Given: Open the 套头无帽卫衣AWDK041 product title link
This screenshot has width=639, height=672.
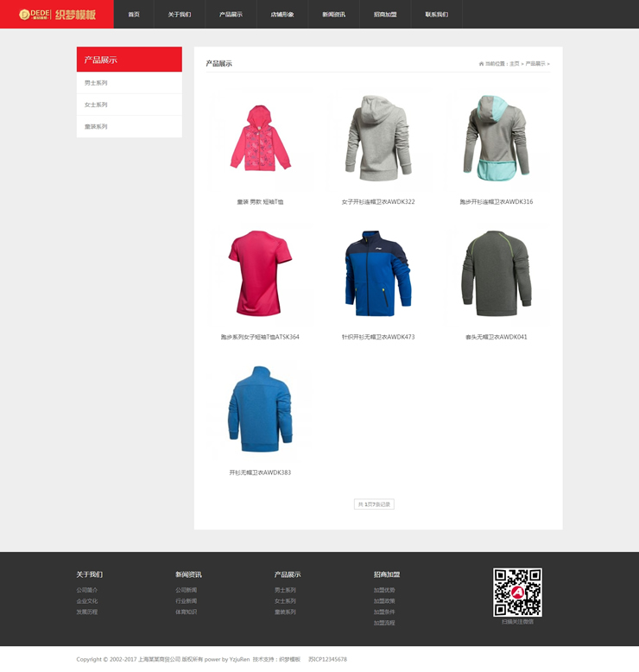Looking at the screenshot, I should click(496, 337).
